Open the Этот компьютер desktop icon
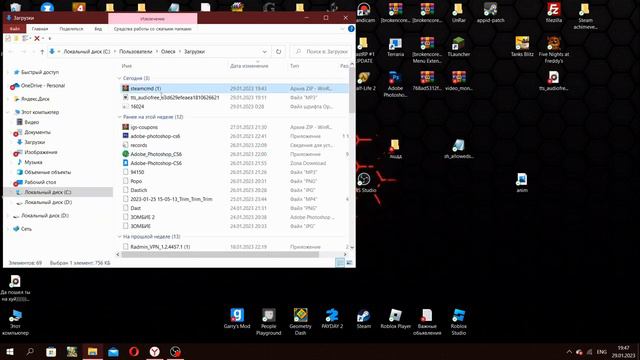This screenshot has width=640, height=360. (x=15, y=322)
